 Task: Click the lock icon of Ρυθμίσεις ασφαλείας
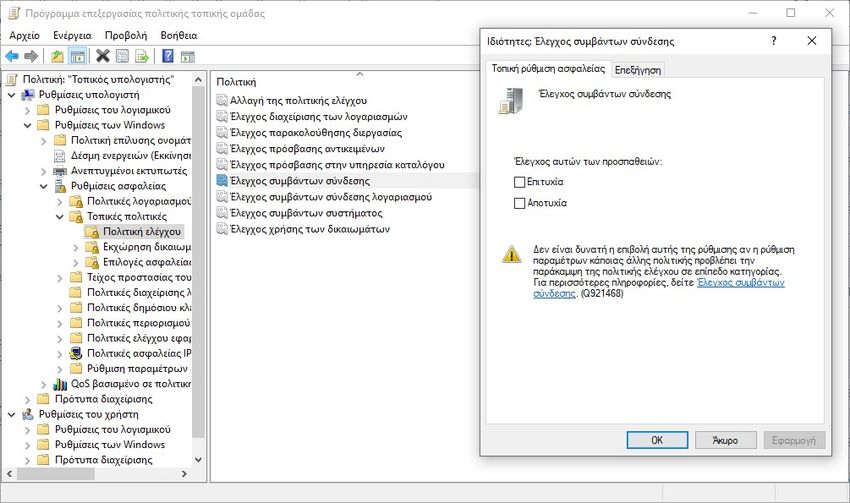(x=60, y=186)
